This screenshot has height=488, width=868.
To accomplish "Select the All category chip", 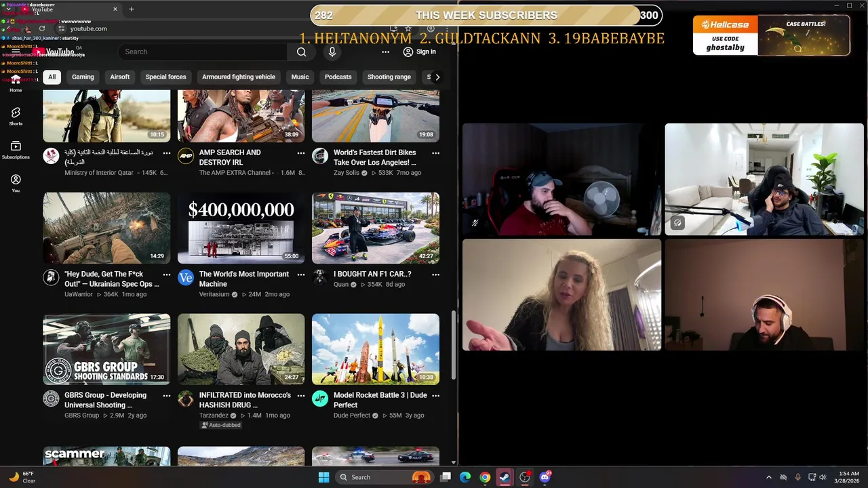I will [x=52, y=77].
